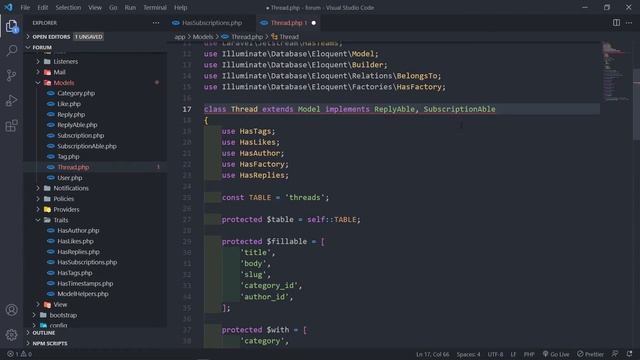
Task: Click the code minimap preview
Action: 616,71
